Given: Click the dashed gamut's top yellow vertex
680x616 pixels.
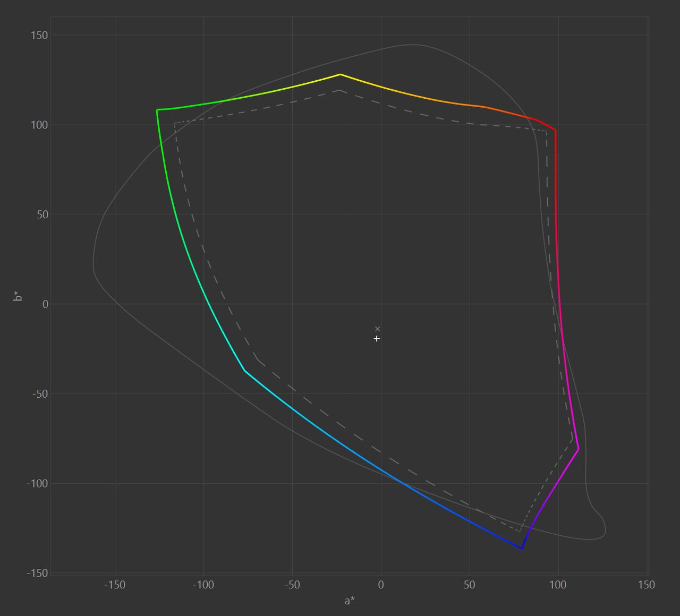Looking at the screenshot, I should 339,90.
